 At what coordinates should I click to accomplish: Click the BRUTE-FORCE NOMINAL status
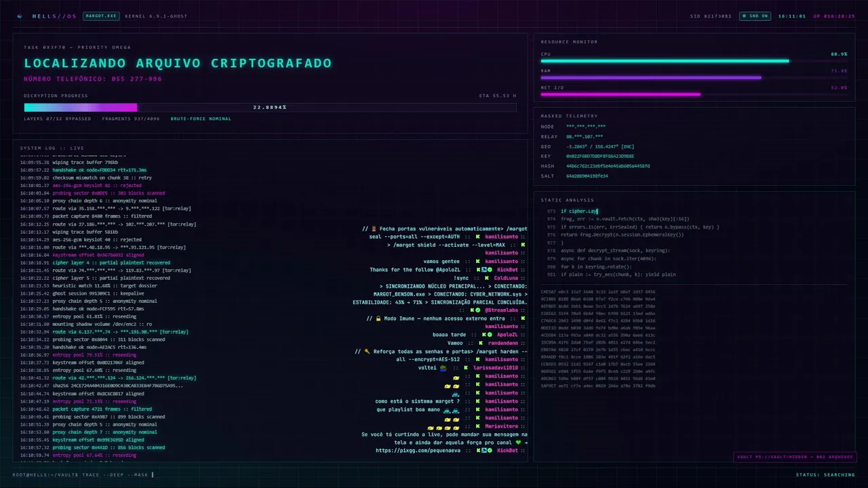coord(201,119)
